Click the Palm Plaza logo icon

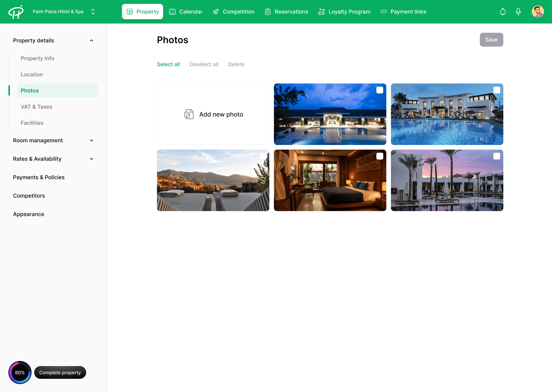point(16,12)
